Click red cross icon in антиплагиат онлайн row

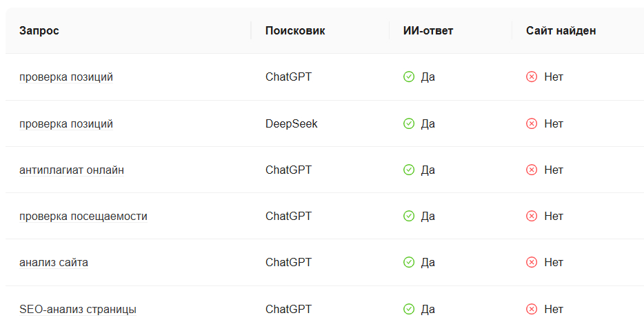pos(532,170)
